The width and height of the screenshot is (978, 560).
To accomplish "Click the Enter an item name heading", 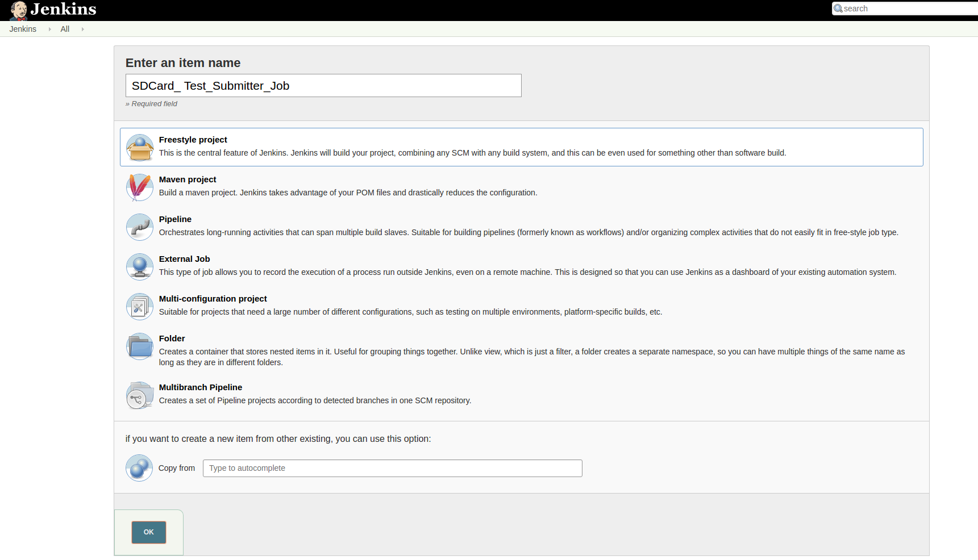I will (x=183, y=63).
